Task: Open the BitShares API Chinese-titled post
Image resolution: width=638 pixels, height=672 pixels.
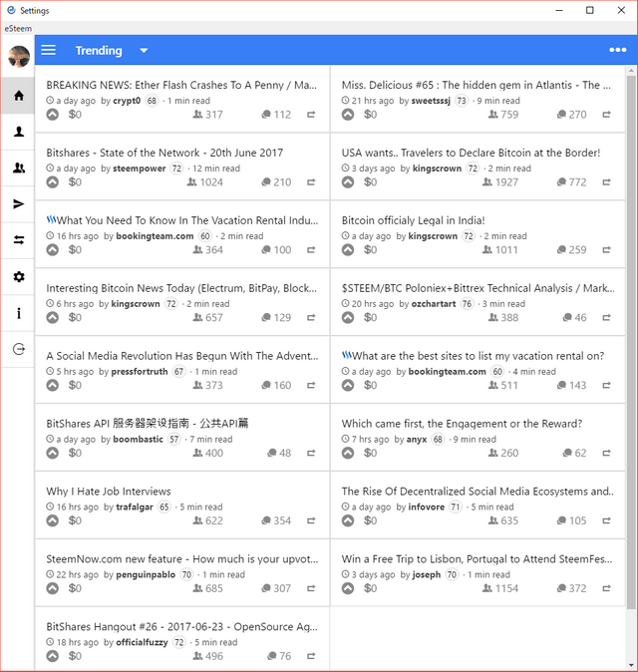Action: pyautogui.click(x=148, y=424)
